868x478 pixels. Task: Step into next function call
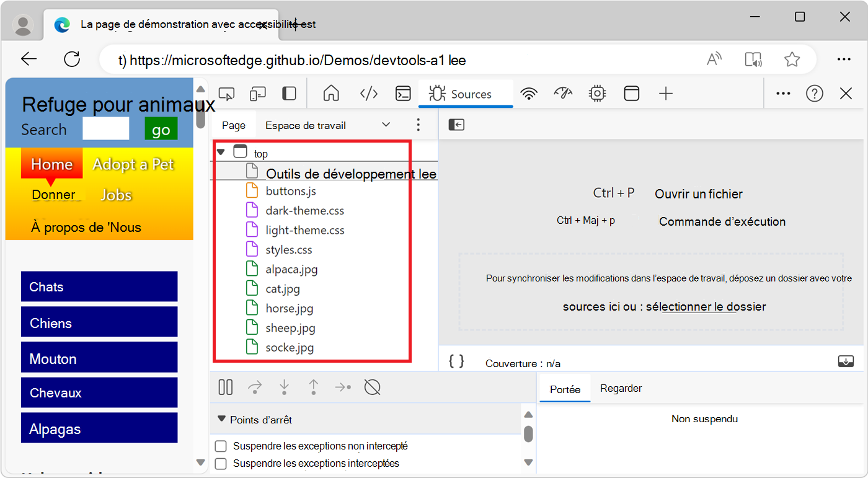coord(284,387)
